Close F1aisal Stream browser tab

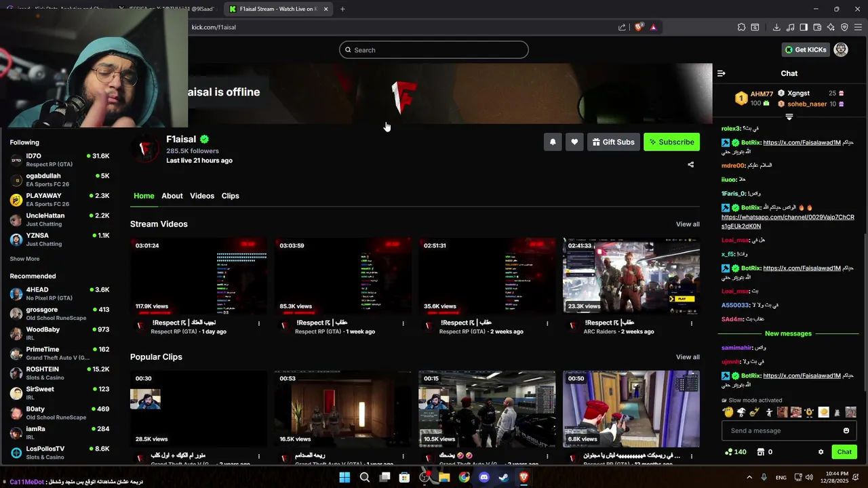325,9
